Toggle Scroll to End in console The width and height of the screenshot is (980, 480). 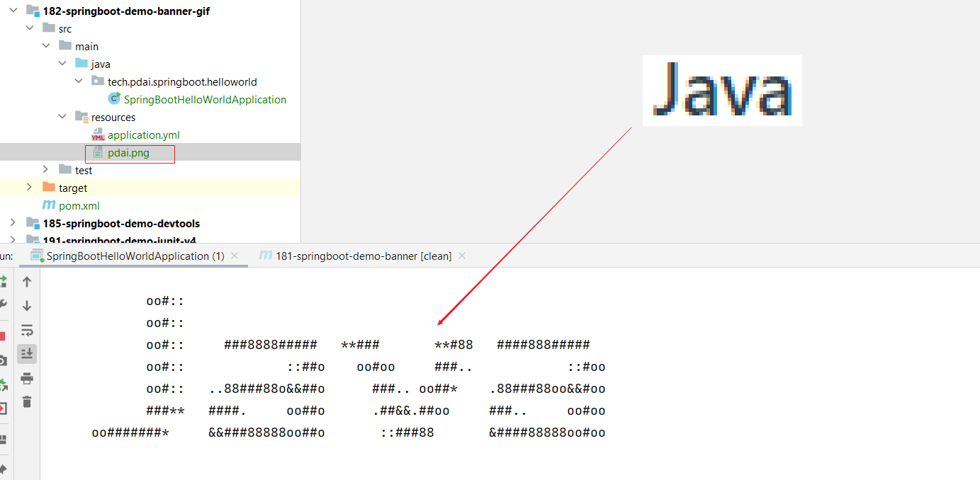click(x=27, y=353)
